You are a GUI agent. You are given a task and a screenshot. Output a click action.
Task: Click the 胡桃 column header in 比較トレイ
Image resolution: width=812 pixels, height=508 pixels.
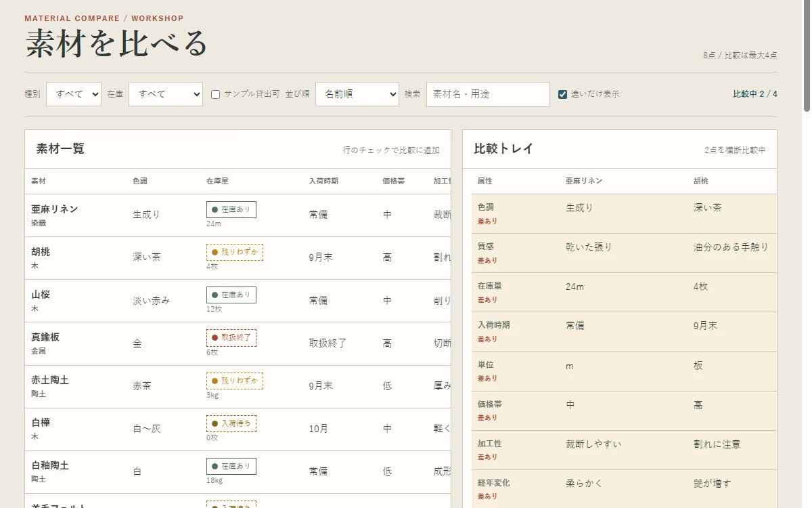point(701,181)
